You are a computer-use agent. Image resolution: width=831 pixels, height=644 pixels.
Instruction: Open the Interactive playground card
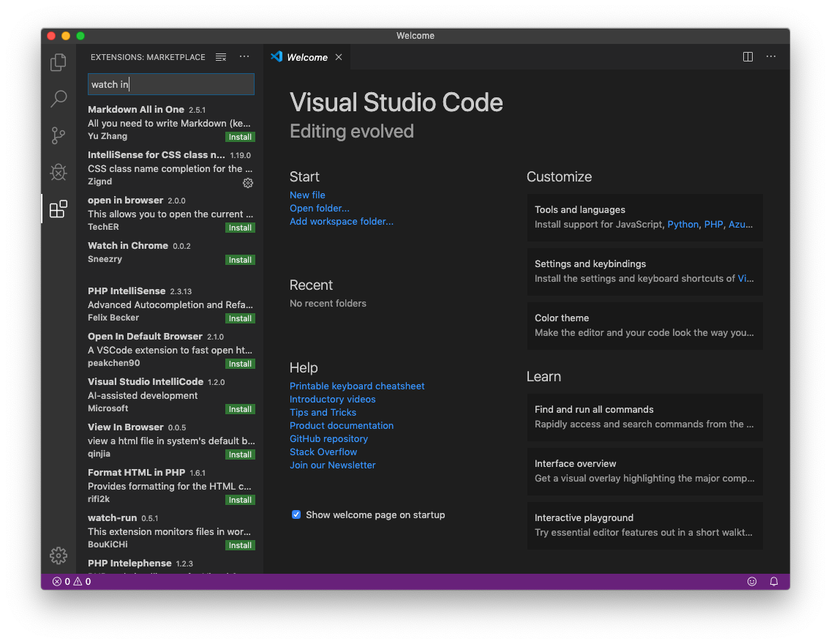tap(645, 525)
